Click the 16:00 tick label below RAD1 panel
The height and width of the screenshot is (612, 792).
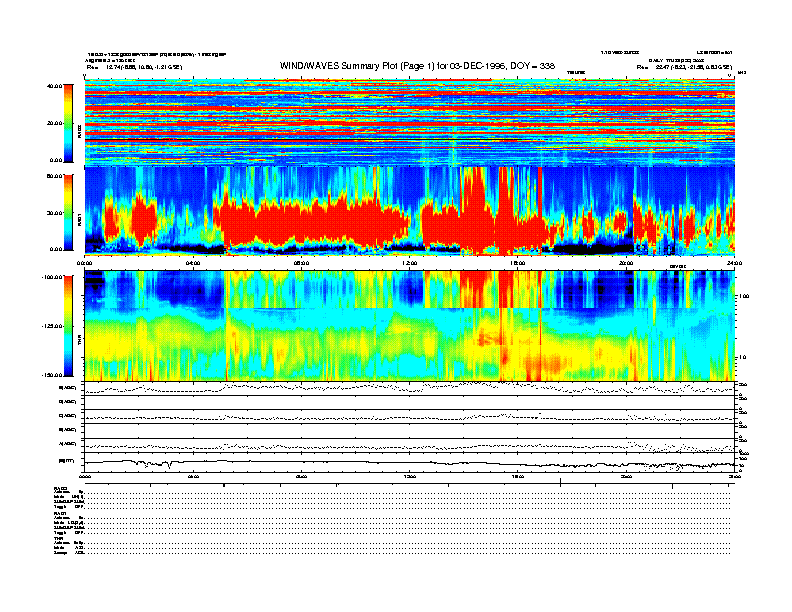[518, 263]
